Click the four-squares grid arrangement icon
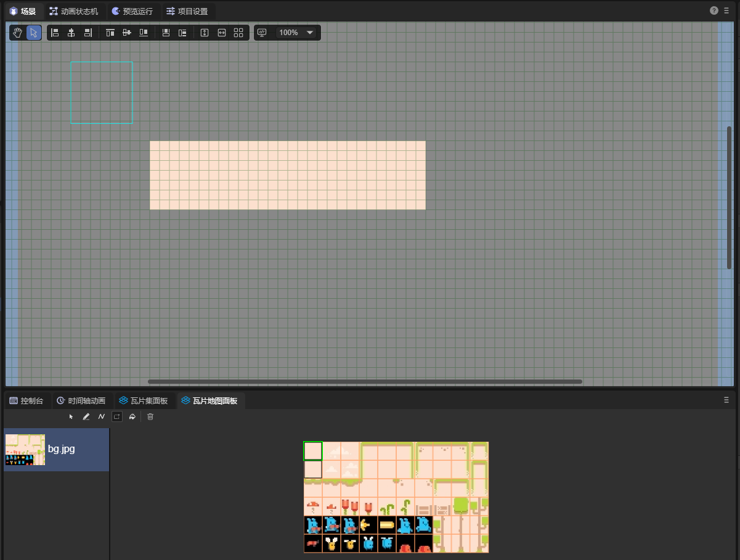The width and height of the screenshot is (740, 560). tap(238, 33)
